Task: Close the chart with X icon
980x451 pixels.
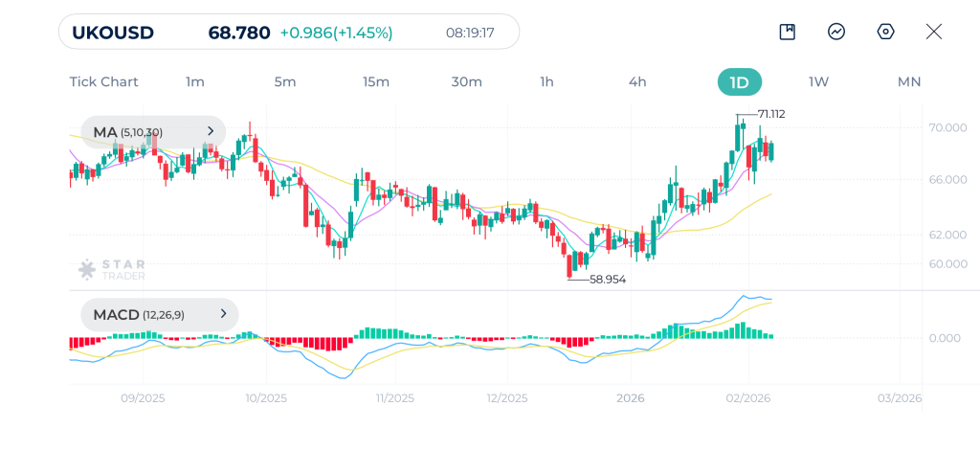Action: pyautogui.click(x=934, y=32)
